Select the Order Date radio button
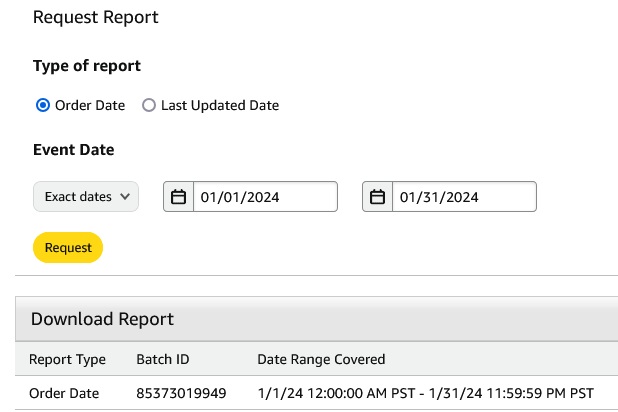618x412 pixels. 43,105
